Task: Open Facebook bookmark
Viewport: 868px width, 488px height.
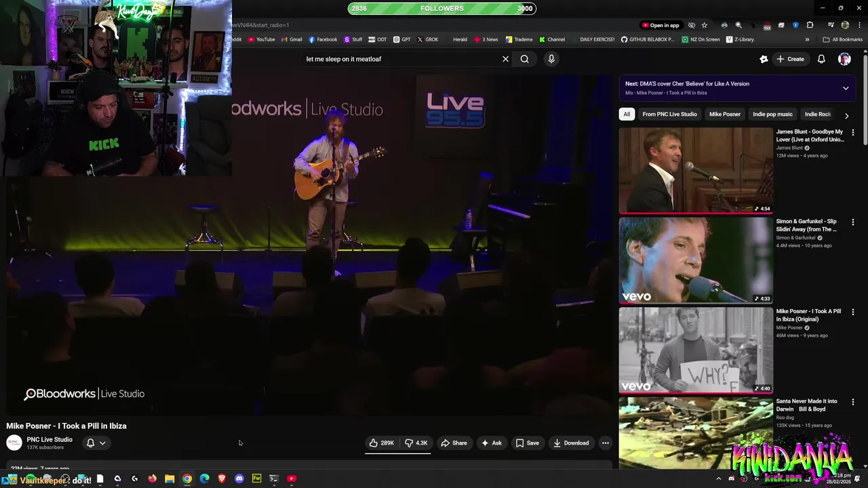Action: click(x=323, y=39)
